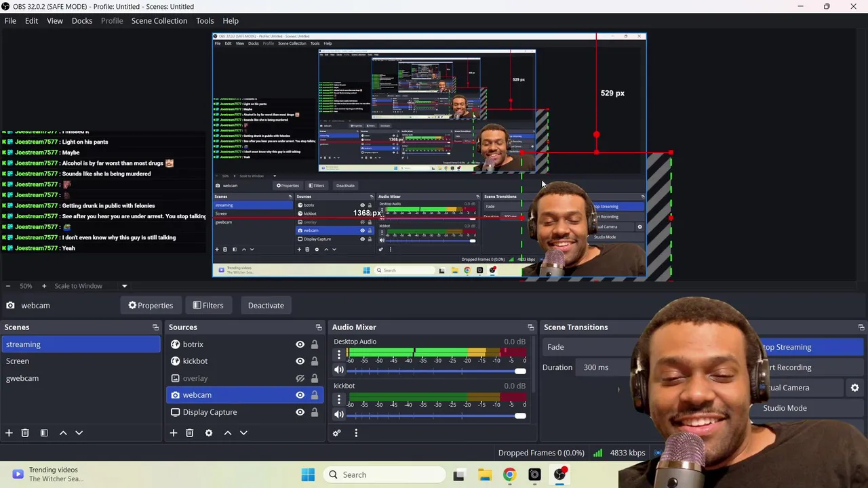The height and width of the screenshot is (488, 868).
Task: Move scene up arrow
Action: click(63, 432)
